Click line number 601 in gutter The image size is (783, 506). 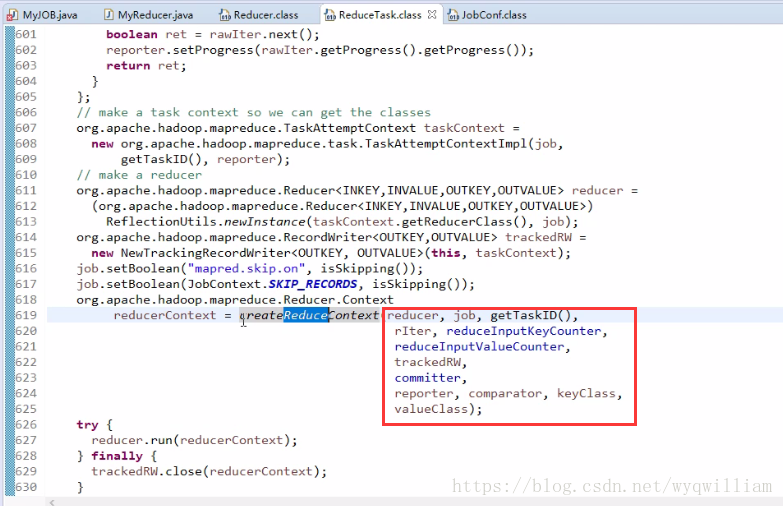pos(26,34)
